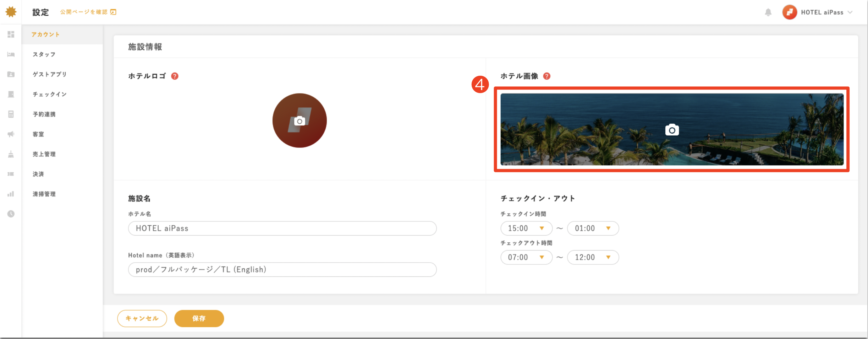This screenshot has height=339, width=868.
Task: Click the 保存 button
Action: click(x=199, y=318)
